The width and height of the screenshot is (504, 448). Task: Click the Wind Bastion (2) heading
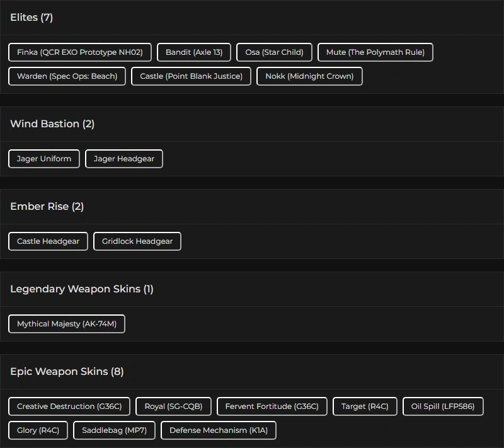(x=52, y=123)
